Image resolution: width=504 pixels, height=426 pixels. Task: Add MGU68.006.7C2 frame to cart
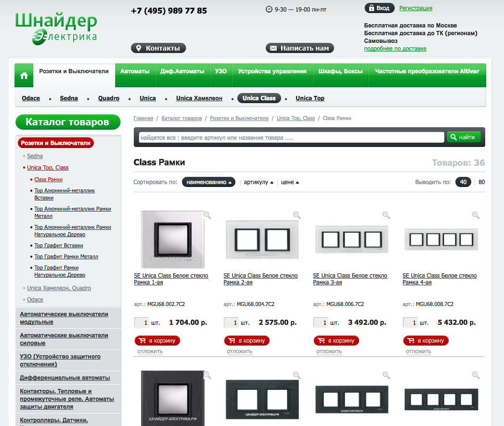pos(336,340)
